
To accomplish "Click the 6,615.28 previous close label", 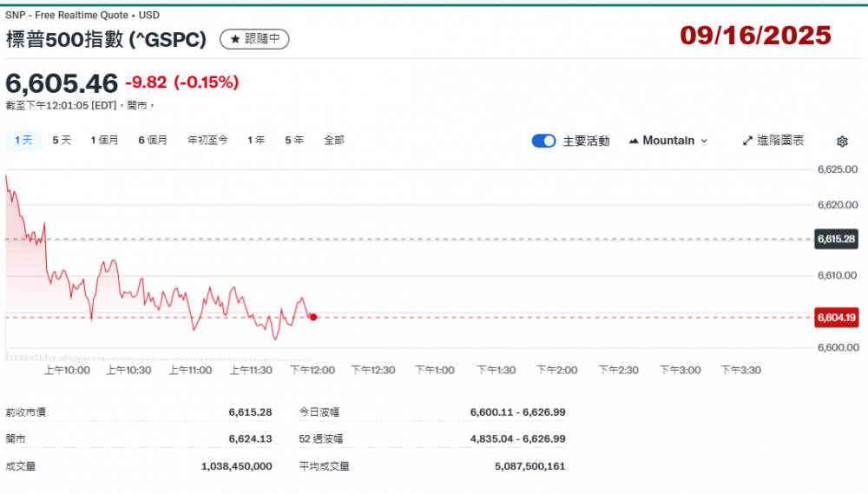I will tap(836, 239).
